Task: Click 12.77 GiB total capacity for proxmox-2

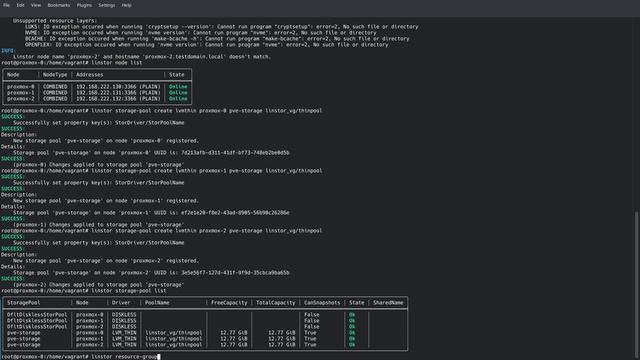Action: pyautogui.click(x=282, y=344)
